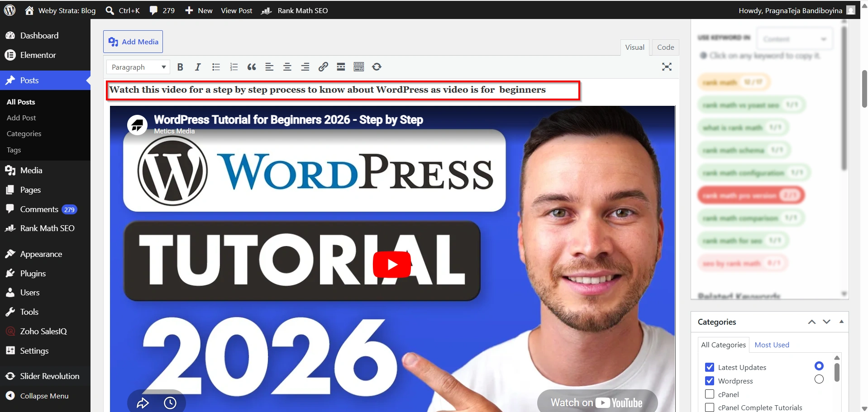This screenshot has width=868, height=412.
Task: Align text right
Action: click(x=305, y=67)
